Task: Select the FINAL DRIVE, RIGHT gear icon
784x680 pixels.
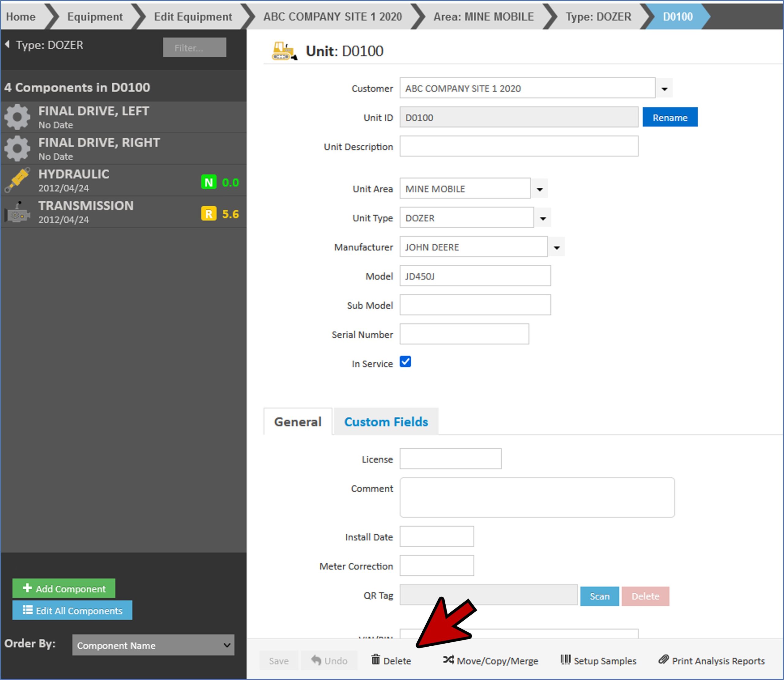Action: tap(17, 148)
